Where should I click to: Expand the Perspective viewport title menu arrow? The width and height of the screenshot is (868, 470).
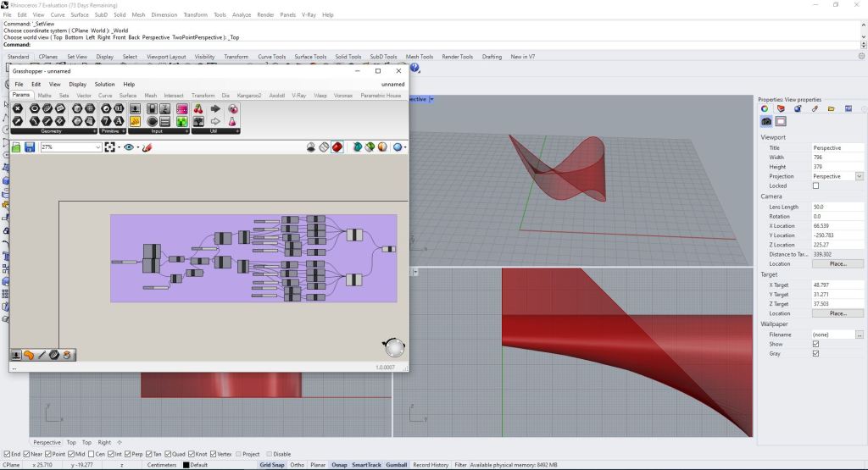[431, 99]
